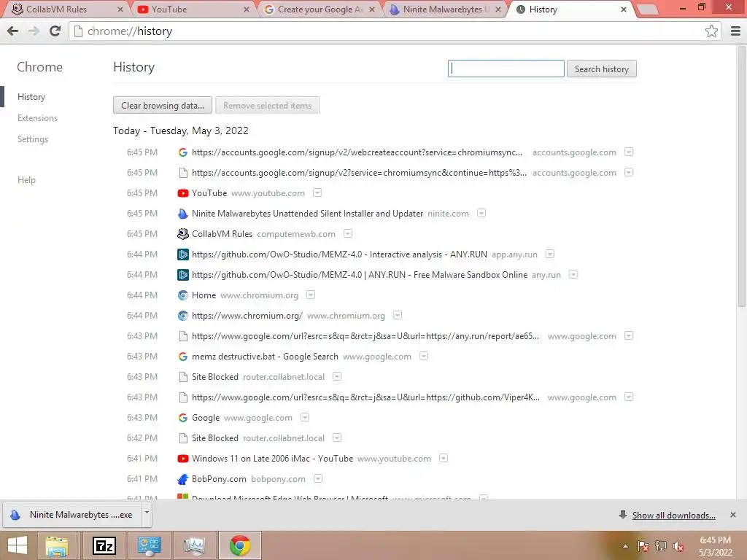Open File Explorer from taskbar
747x560 pixels.
point(57,545)
